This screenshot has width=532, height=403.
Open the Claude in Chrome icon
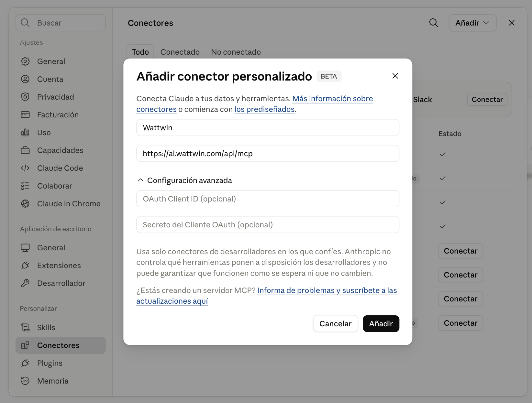coord(25,204)
